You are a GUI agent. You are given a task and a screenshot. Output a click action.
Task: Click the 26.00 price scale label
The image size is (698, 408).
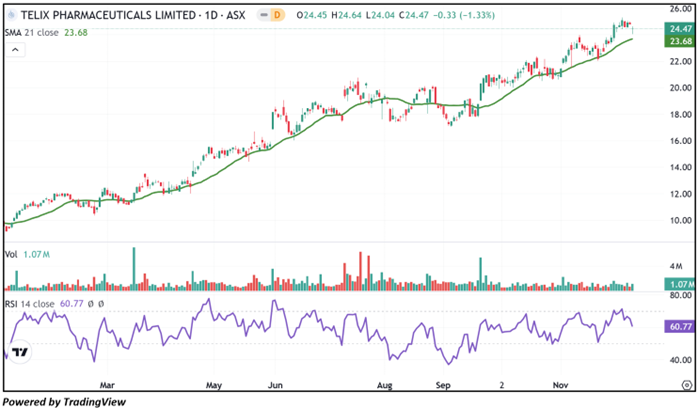click(x=681, y=9)
